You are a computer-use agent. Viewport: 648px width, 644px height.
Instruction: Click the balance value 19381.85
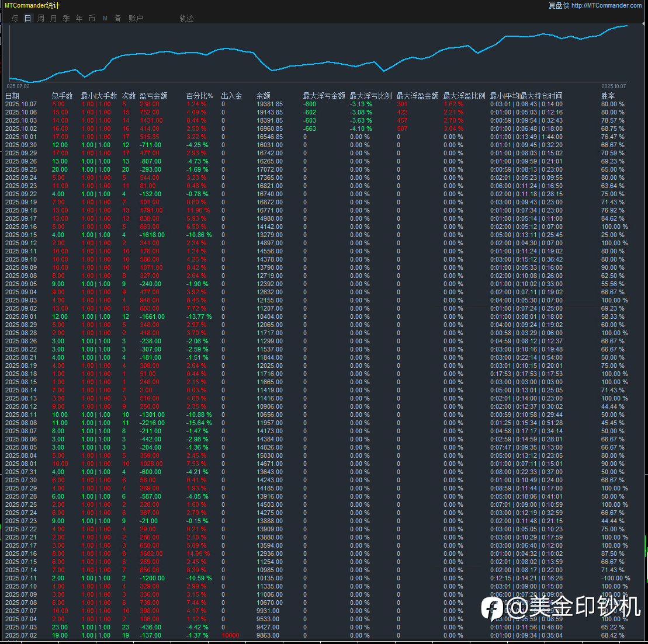269,104
